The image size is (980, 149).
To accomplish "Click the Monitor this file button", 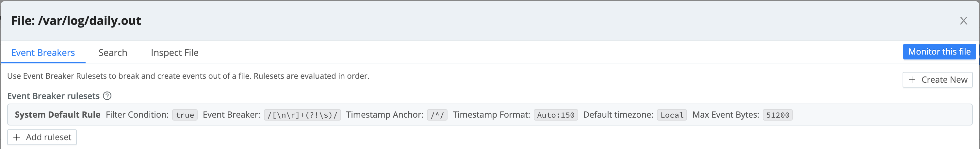I will 939,52.
